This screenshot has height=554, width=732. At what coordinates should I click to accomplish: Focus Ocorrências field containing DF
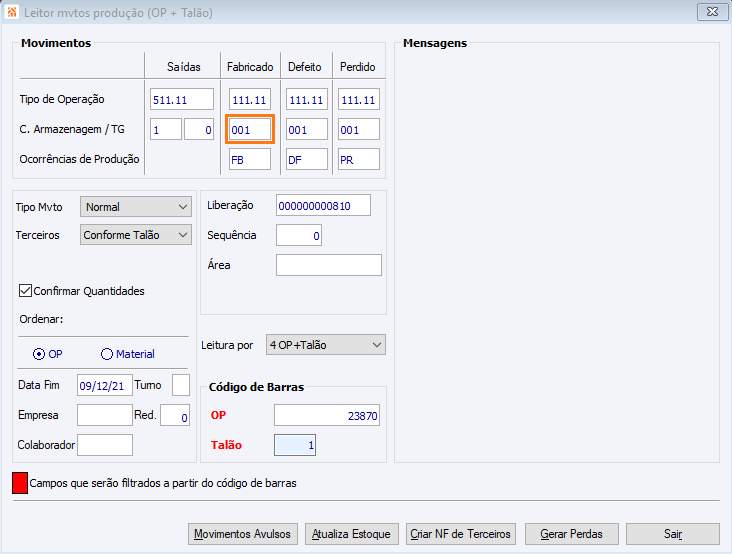(x=307, y=159)
